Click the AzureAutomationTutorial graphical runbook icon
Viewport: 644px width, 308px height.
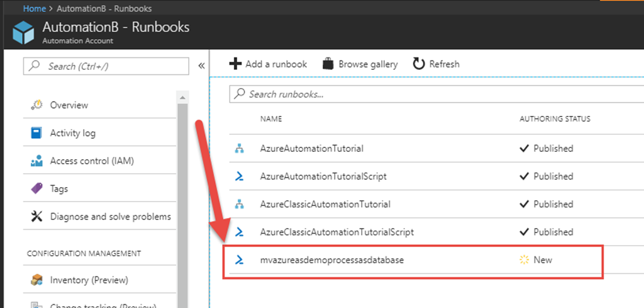tap(239, 149)
